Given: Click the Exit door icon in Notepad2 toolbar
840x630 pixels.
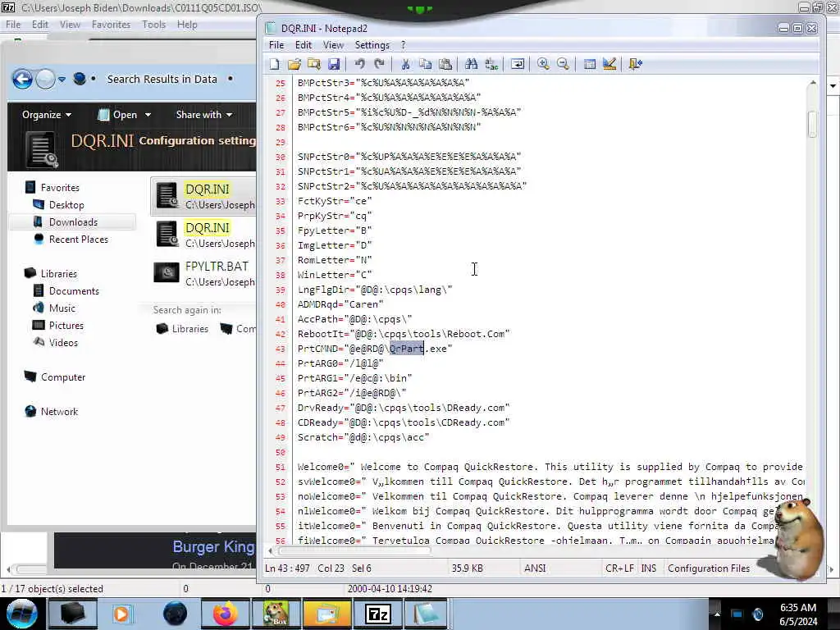Looking at the screenshot, I should tap(636, 64).
